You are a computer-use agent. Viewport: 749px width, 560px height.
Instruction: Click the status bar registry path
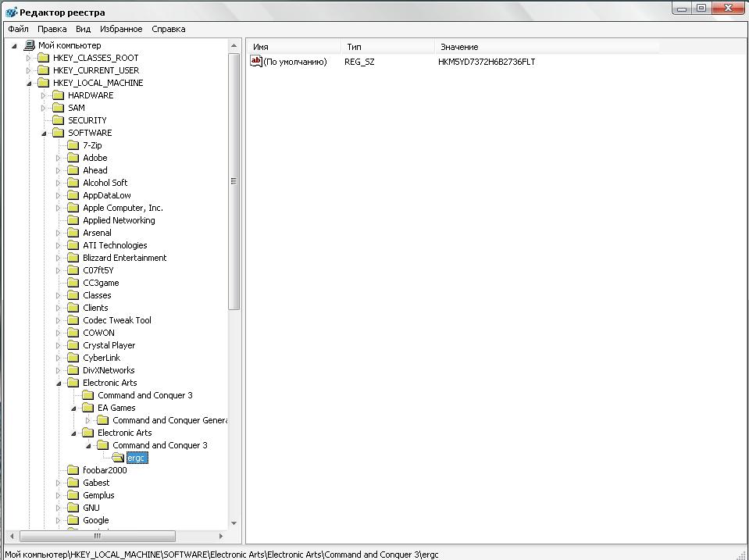tap(222, 555)
